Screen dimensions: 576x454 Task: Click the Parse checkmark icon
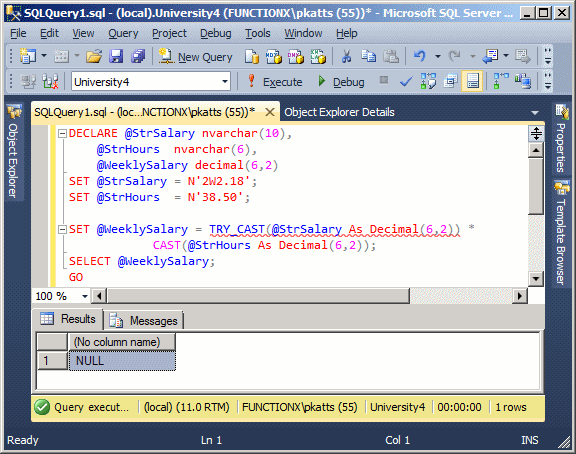point(406,82)
